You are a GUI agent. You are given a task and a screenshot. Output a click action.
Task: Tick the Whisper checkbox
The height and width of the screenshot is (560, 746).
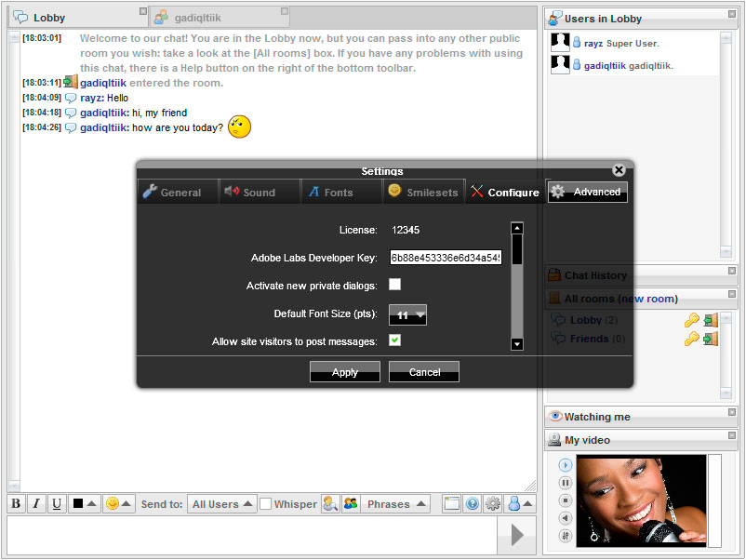(x=266, y=504)
